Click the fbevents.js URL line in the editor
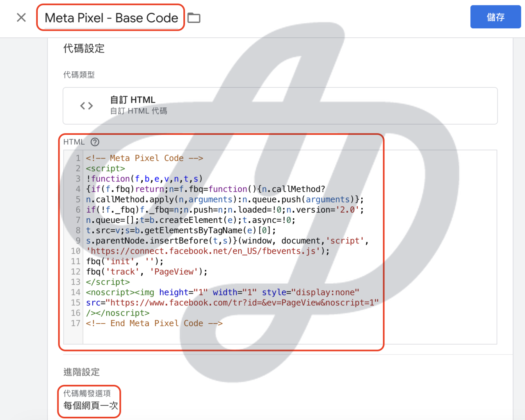Screen dimensions: 525x420 pyautogui.click(x=208, y=251)
